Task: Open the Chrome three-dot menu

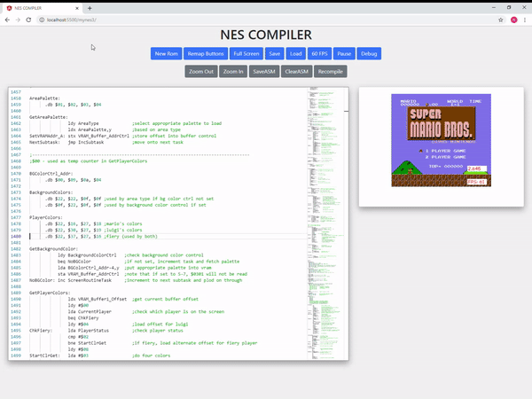Action: [525, 20]
